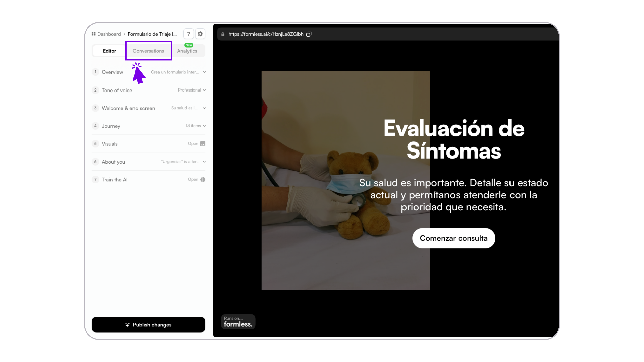
Task: Copy the form URL using copy icon
Action: (309, 34)
